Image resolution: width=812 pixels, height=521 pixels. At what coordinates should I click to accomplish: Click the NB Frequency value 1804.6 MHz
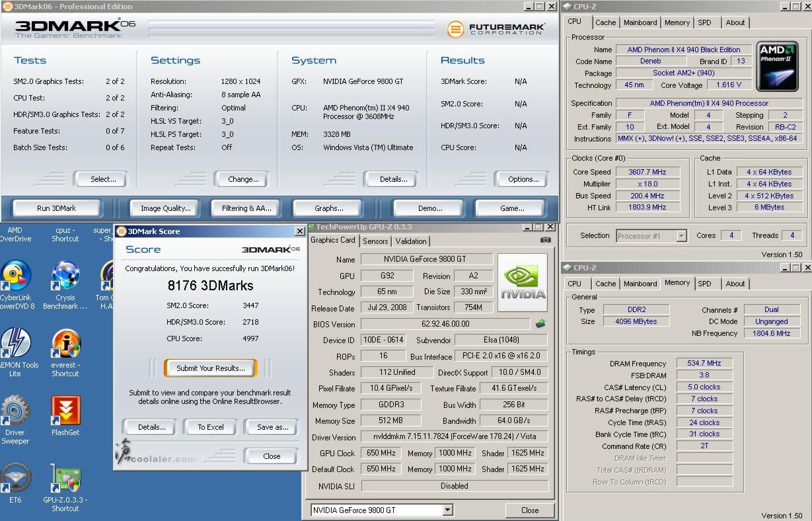pyautogui.click(x=772, y=333)
